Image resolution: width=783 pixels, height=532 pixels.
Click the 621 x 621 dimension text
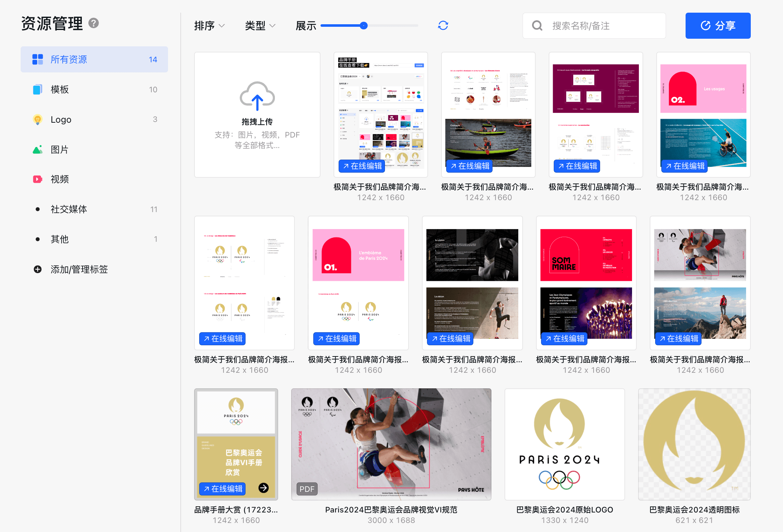pos(694,520)
